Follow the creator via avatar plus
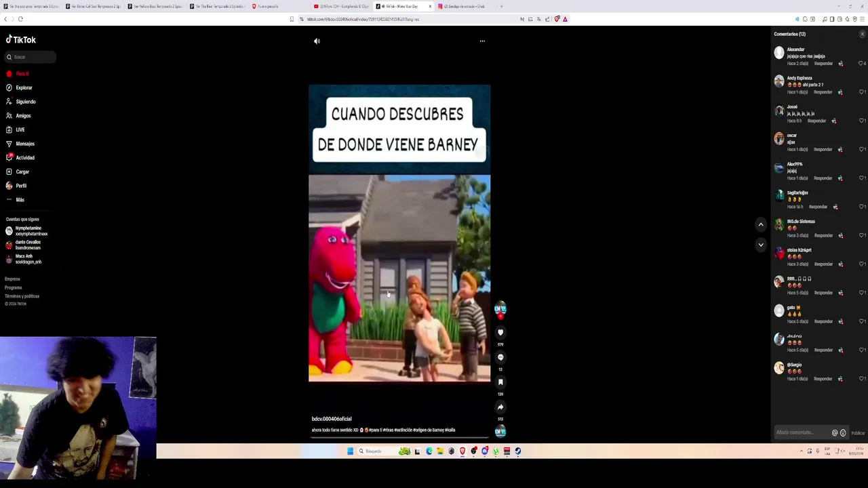868x488 pixels. click(500, 316)
